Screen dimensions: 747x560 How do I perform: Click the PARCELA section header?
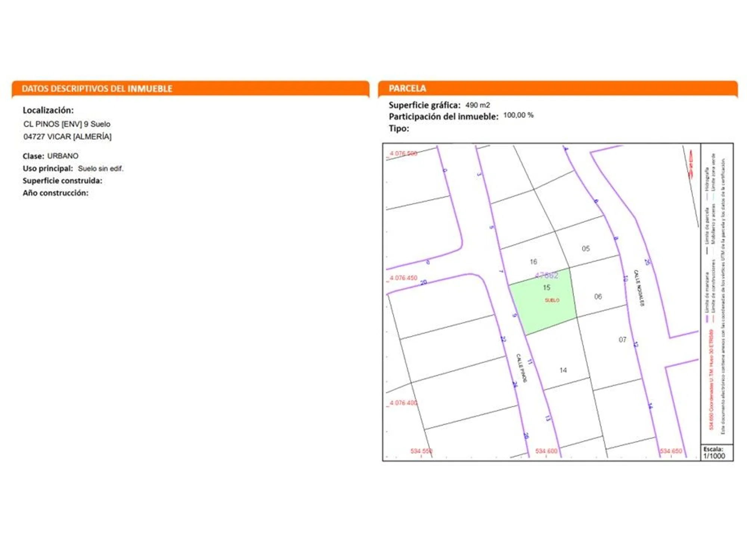coord(407,88)
